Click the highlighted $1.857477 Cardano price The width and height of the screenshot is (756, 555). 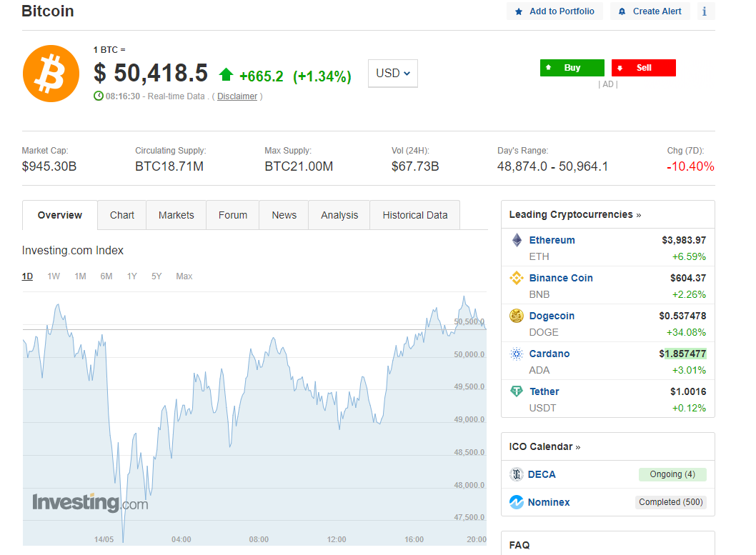tap(682, 354)
